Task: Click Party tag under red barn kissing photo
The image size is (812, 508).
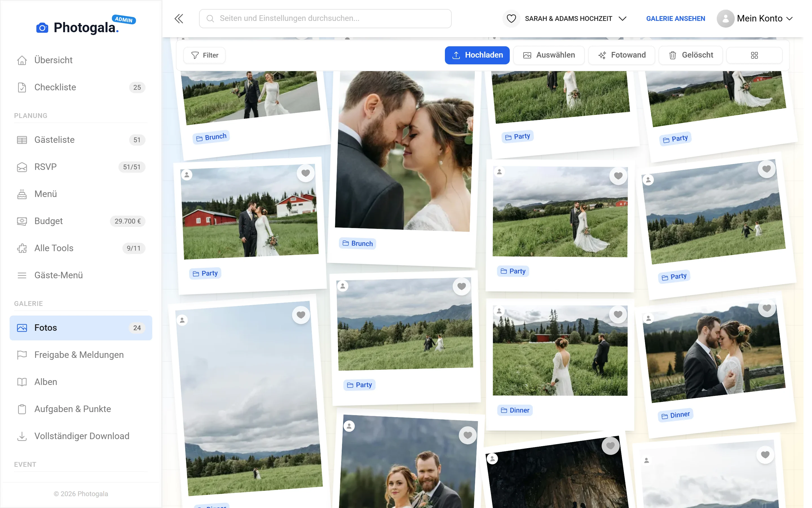Action: [205, 273]
